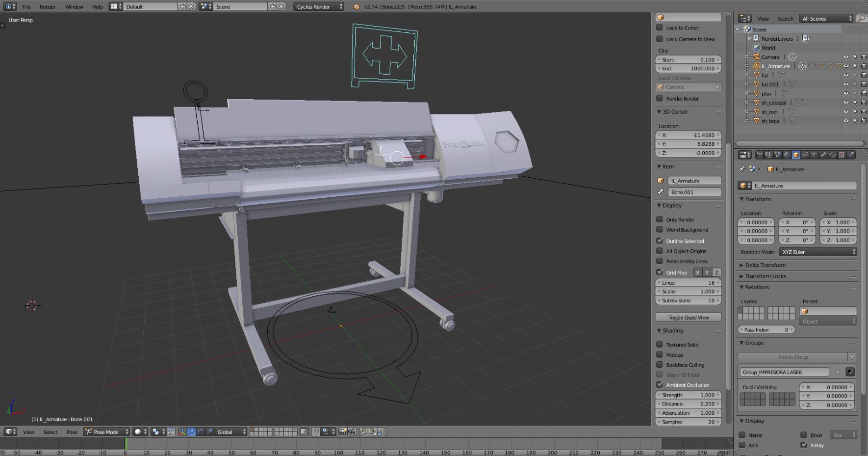Switch to the World properties tab icon
This screenshot has height=456, width=868.
pos(787,155)
